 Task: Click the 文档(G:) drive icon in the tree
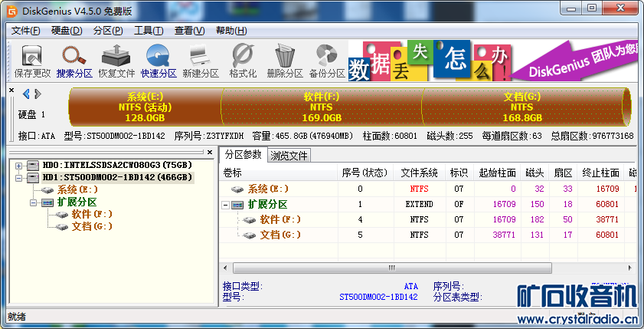[x=62, y=227]
